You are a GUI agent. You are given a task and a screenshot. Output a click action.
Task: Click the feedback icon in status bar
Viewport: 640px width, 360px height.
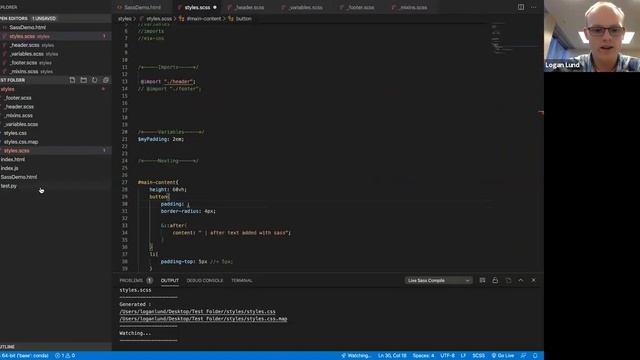click(x=524, y=356)
